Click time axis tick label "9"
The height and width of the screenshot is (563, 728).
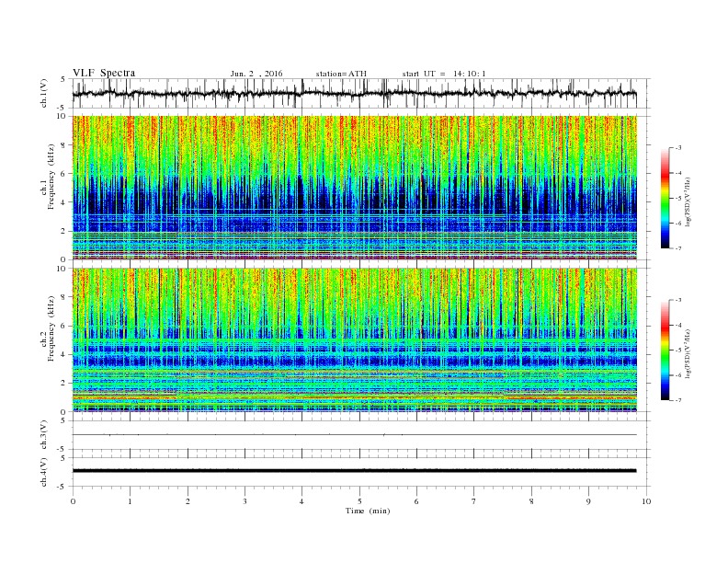pyautogui.click(x=588, y=501)
